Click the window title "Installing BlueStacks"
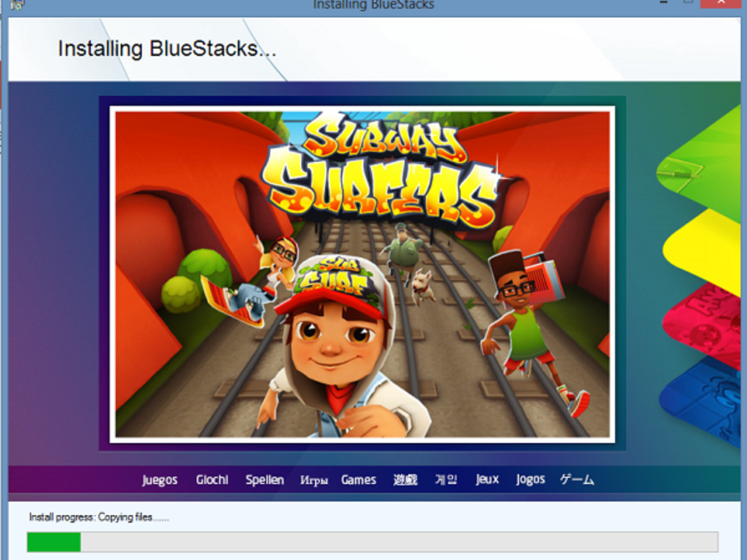Screen dimensions: 747x560 pos(374,5)
